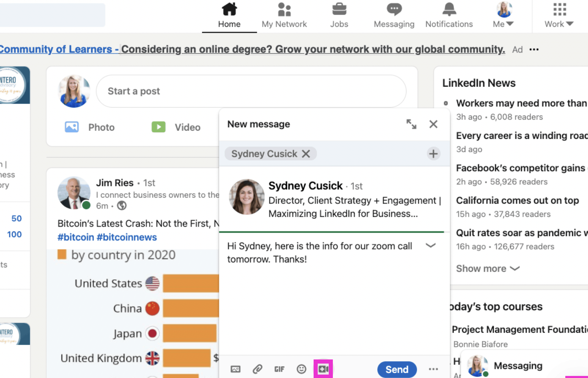Open the Messaging tab in navbar
Image resolution: width=588 pixels, height=378 pixels.
pyautogui.click(x=394, y=15)
